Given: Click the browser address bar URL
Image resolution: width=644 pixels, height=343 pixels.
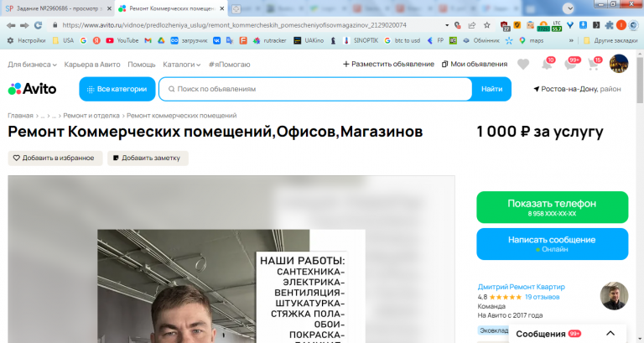Looking at the screenshot, I should [234, 25].
